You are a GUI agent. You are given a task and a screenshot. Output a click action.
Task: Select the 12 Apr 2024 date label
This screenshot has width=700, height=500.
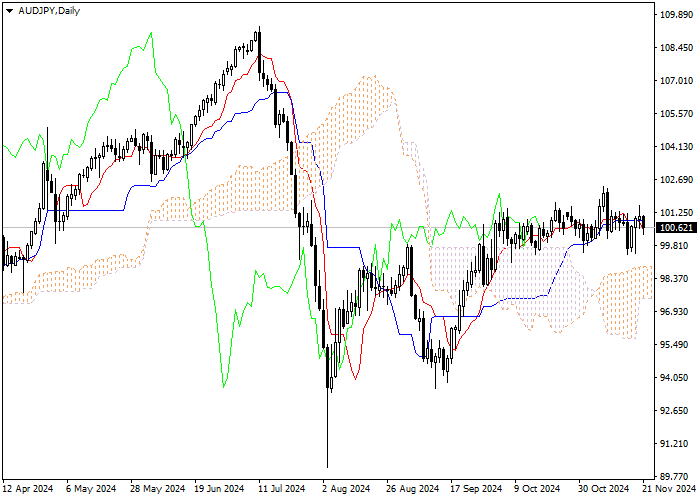click(28, 489)
